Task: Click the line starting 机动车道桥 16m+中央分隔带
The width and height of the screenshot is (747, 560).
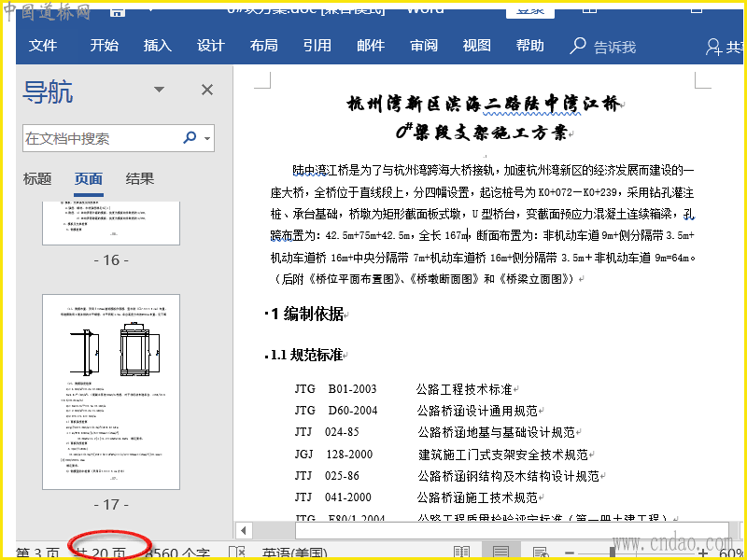Action: click(483, 259)
